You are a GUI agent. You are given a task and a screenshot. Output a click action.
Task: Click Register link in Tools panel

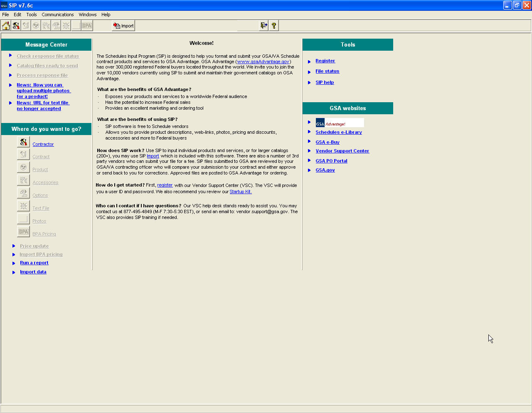pyautogui.click(x=325, y=61)
